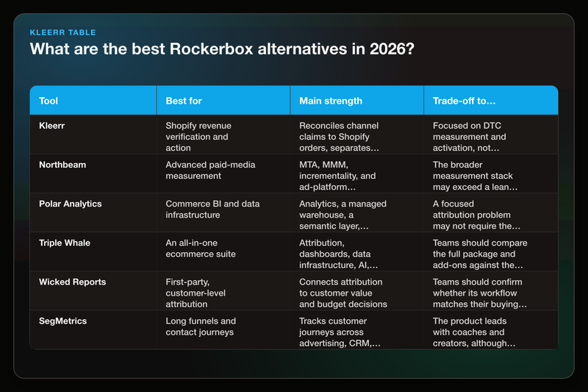This screenshot has height=392, width=588.
Task: Select the 'Trade-off to…' column header
Action: tap(491, 101)
